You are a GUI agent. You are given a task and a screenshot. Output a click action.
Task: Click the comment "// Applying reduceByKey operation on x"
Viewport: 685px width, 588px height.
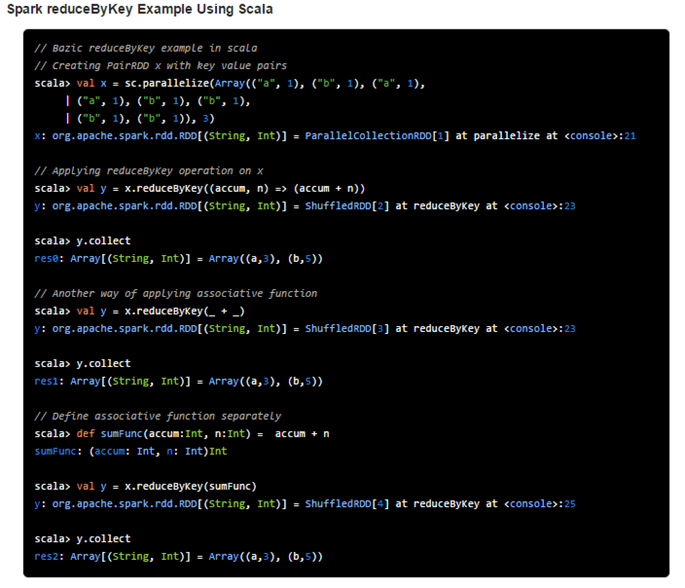pyautogui.click(x=149, y=171)
